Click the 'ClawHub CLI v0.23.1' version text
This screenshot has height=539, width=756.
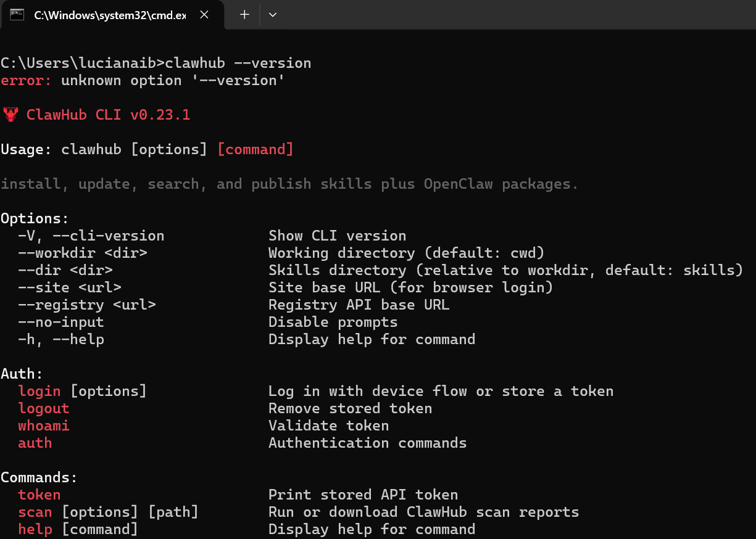click(x=108, y=115)
